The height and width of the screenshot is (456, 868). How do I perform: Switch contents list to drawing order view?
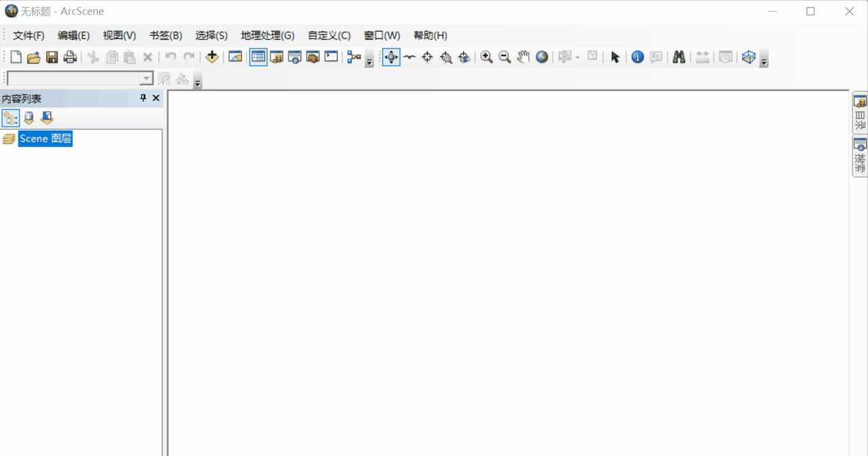click(10, 118)
